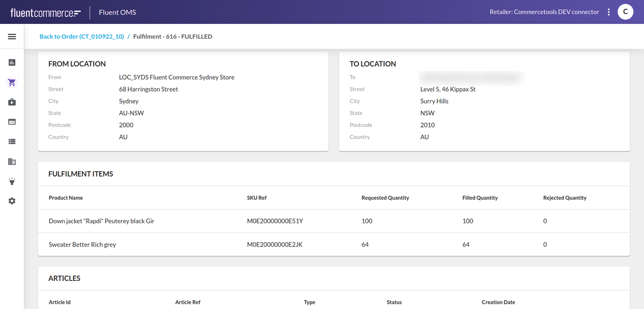Screen dimensions: 644x309
Task: Click SKU reference M0E20000000E51Y
Action: pos(275,221)
